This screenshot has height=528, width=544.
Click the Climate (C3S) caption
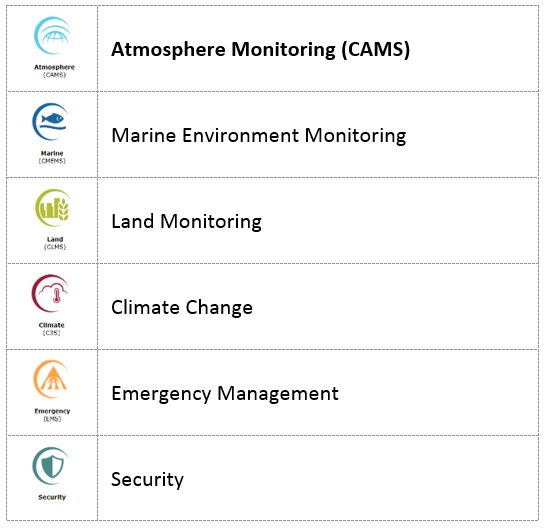click(x=52, y=329)
